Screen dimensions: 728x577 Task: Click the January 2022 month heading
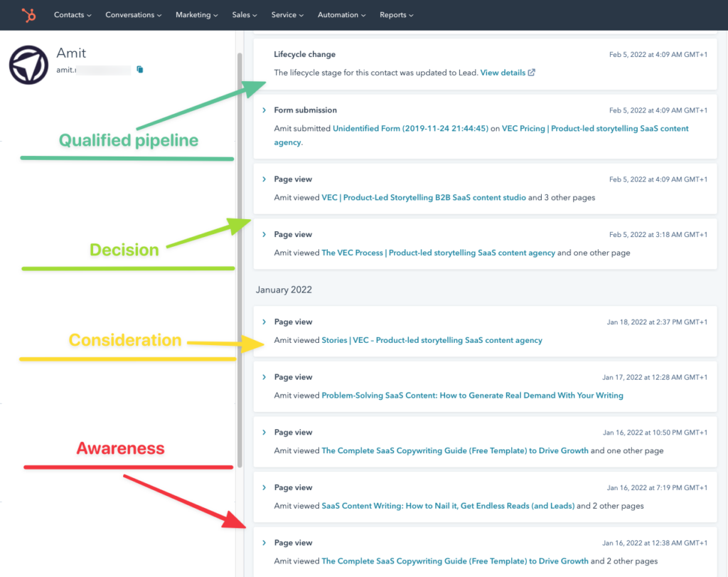pyautogui.click(x=284, y=290)
